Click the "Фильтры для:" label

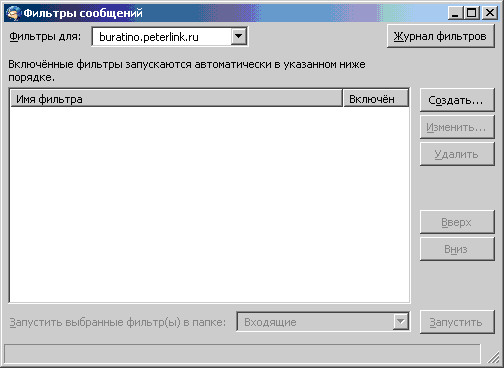[45, 36]
